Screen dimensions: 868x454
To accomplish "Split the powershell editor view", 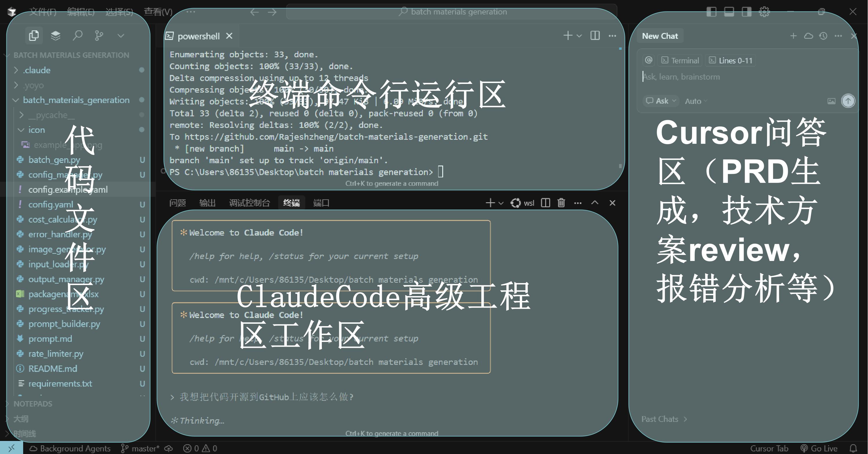I will pyautogui.click(x=595, y=36).
